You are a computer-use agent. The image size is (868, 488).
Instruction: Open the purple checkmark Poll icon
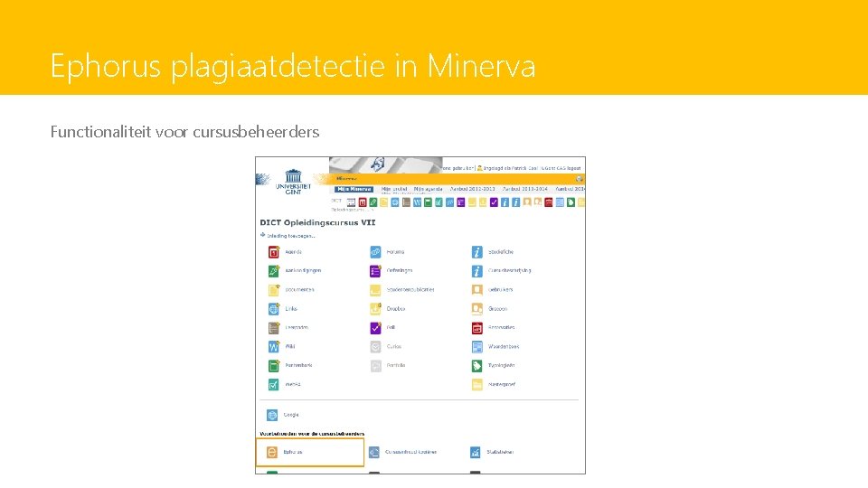tap(375, 328)
